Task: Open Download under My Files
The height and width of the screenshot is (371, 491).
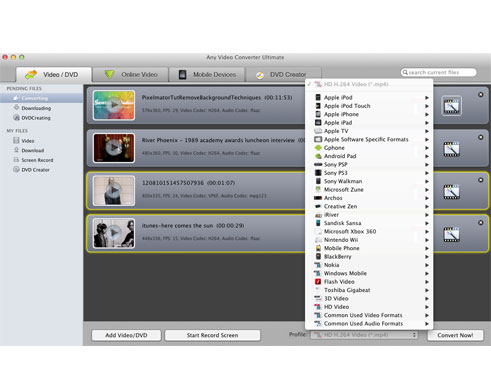Action: click(41, 150)
